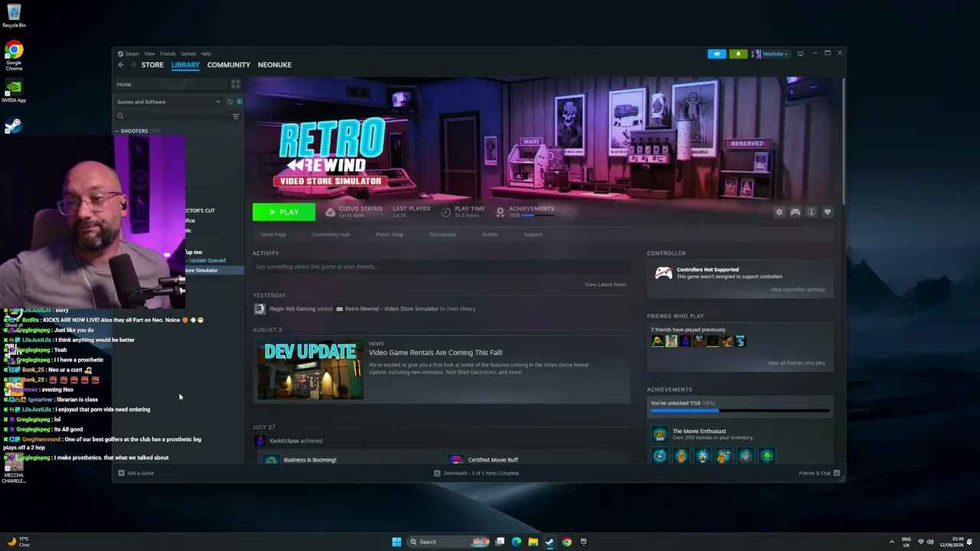The image size is (980, 551).
Task: Open the game settings gear icon
Action: point(779,212)
